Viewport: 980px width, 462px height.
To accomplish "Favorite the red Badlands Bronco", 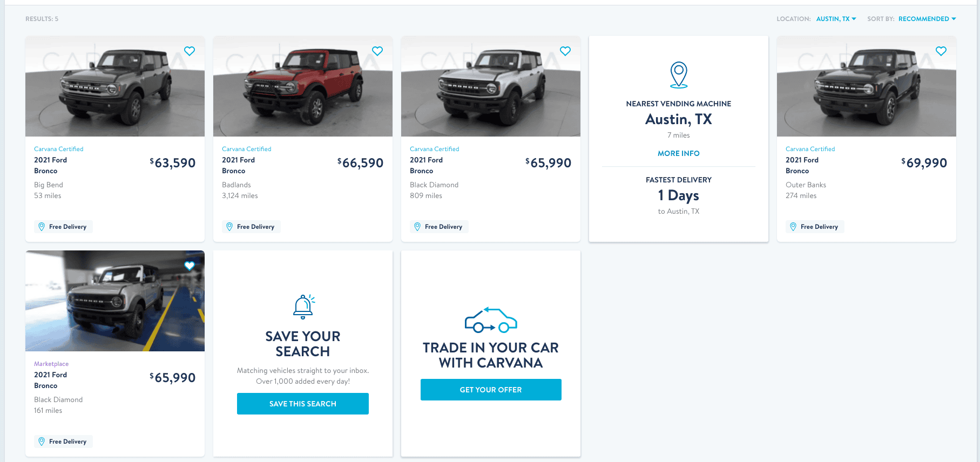I will [x=377, y=51].
